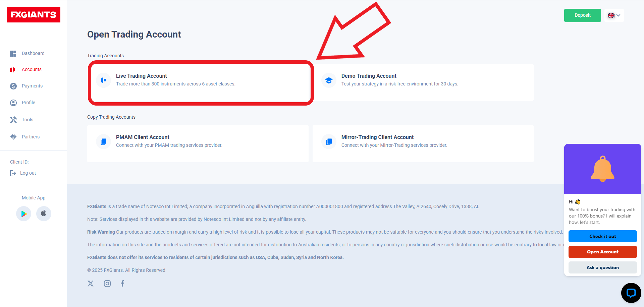Select Mirror-Trading Client Account title

pos(377,137)
